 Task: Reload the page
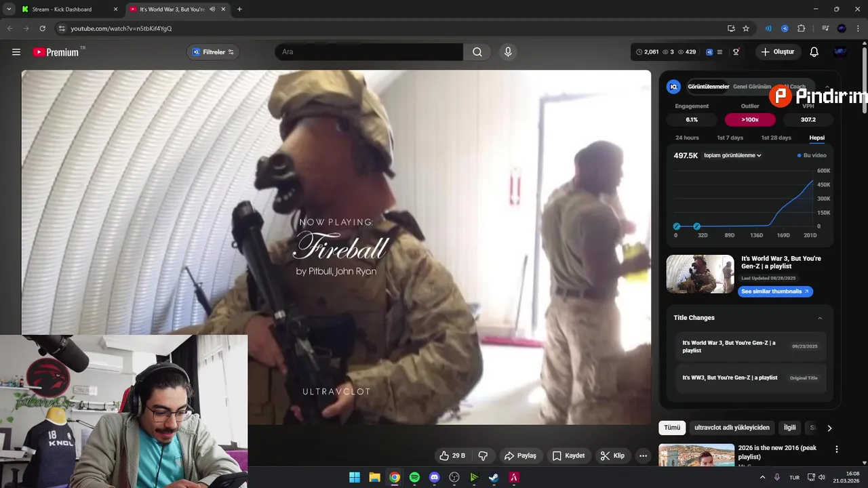42,28
